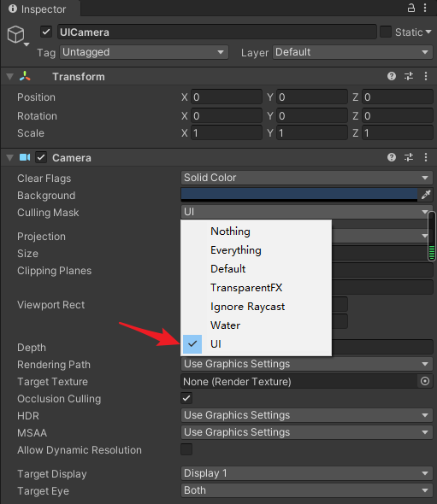
Task: Click the Inspector lock icon
Action: (x=411, y=8)
